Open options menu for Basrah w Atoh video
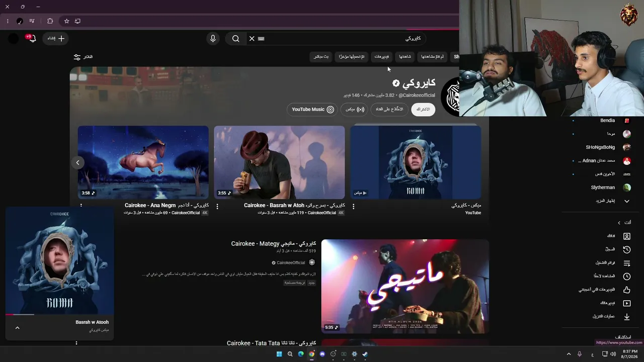The image size is (644, 362). pyautogui.click(x=217, y=206)
